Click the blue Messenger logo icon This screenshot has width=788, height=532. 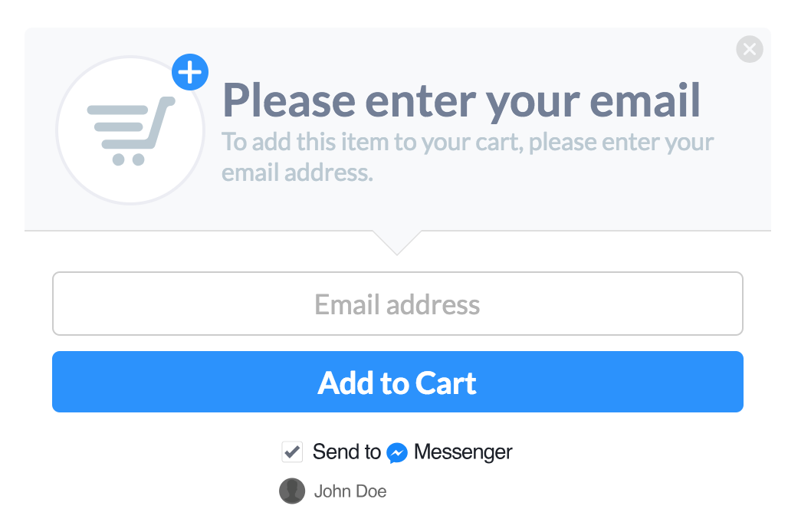tap(397, 453)
